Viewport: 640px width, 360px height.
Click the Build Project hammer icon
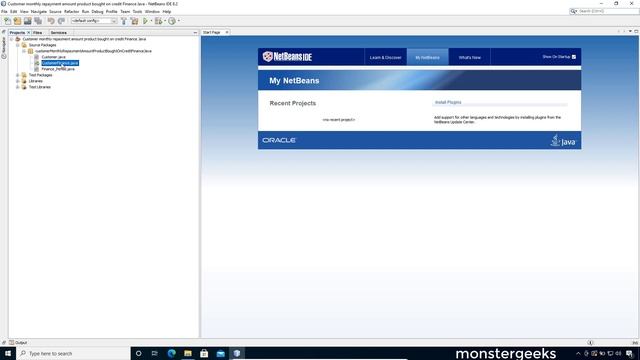(124, 21)
